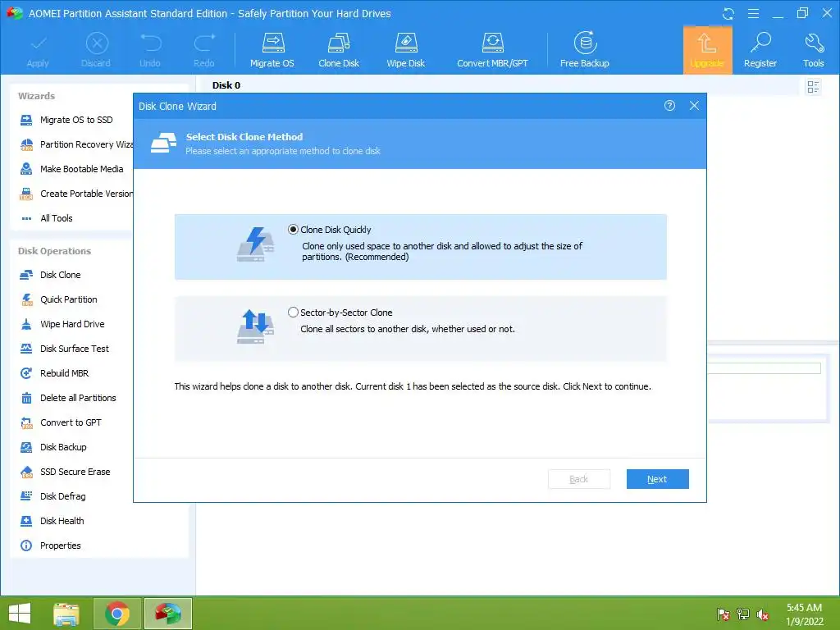Open the Register option in the toolbar
This screenshot has height=630, width=840.
coord(760,50)
